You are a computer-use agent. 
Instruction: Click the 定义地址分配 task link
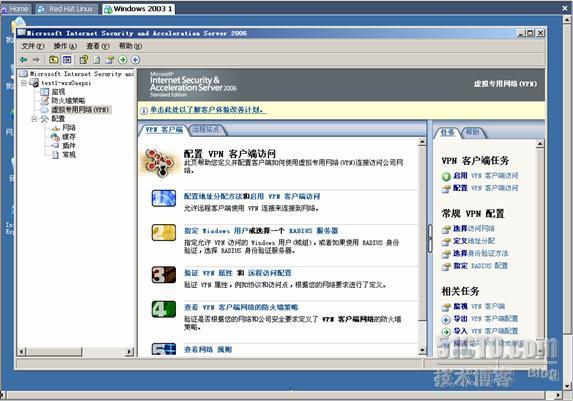[474, 241]
